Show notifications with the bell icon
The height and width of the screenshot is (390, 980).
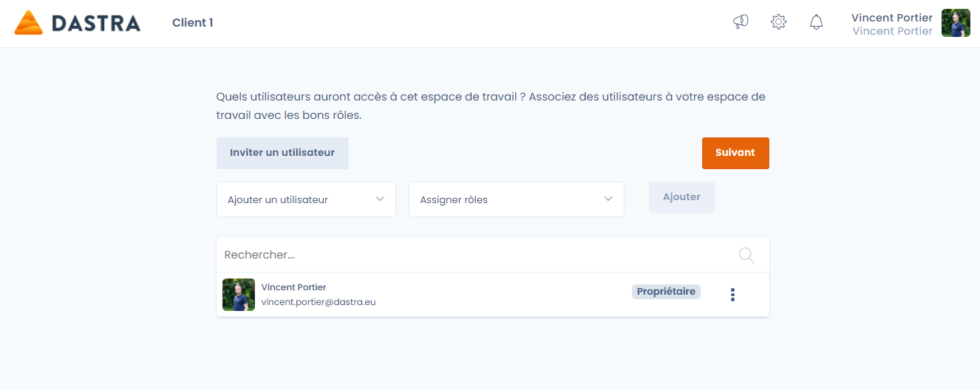tap(816, 22)
